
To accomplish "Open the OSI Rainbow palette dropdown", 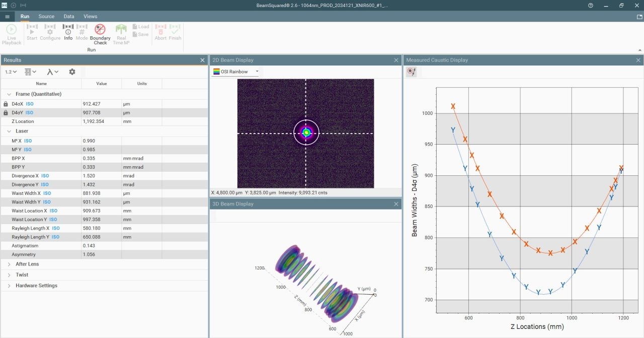I will [235, 72].
